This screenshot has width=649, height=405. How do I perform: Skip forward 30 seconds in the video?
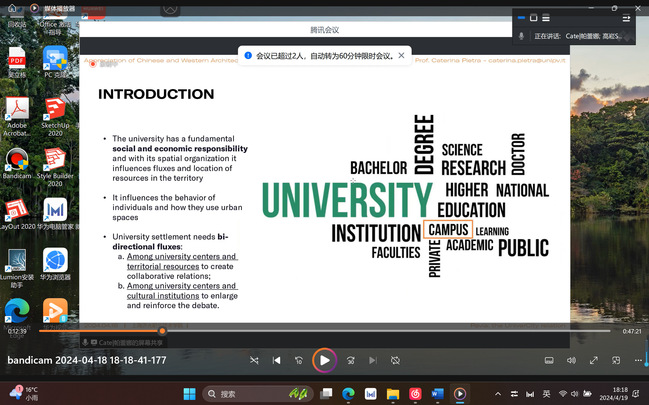pyautogui.click(x=351, y=360)
